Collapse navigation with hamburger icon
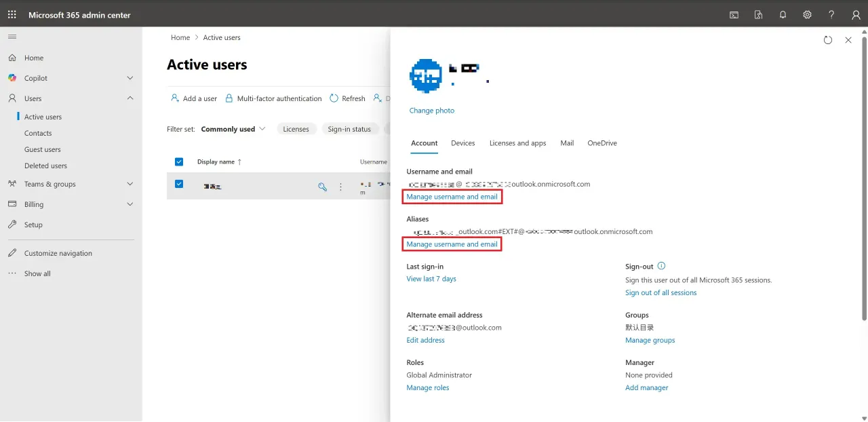 point(12,37)
